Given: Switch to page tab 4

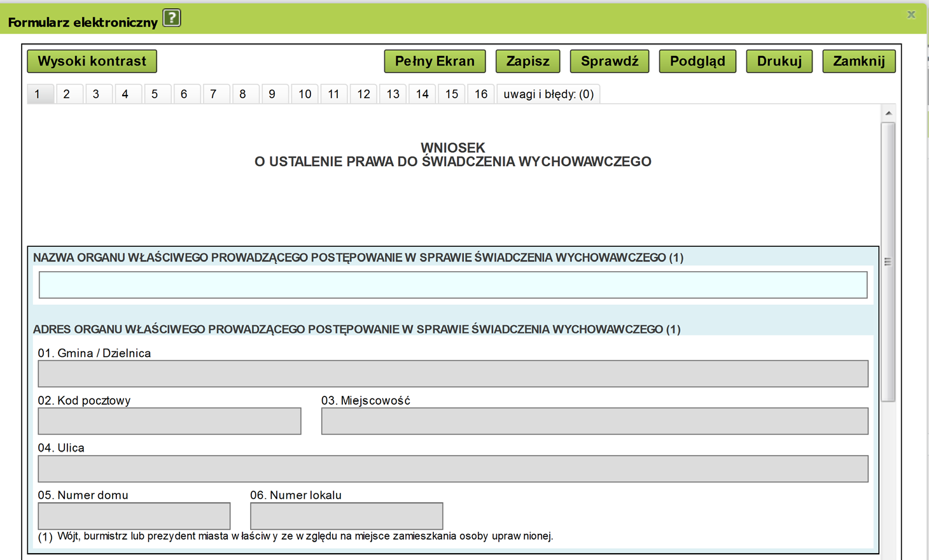Looking at the screenshot, I should click(128, 94).
